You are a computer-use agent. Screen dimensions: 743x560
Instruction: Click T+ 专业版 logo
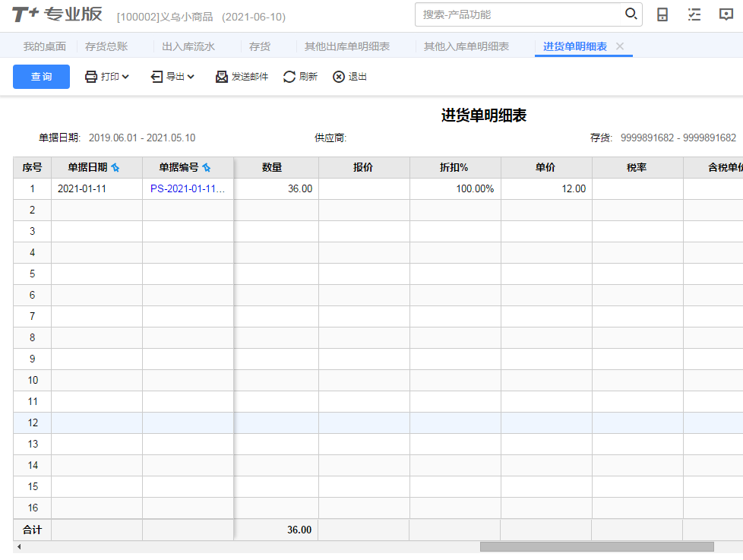(57, 14)
